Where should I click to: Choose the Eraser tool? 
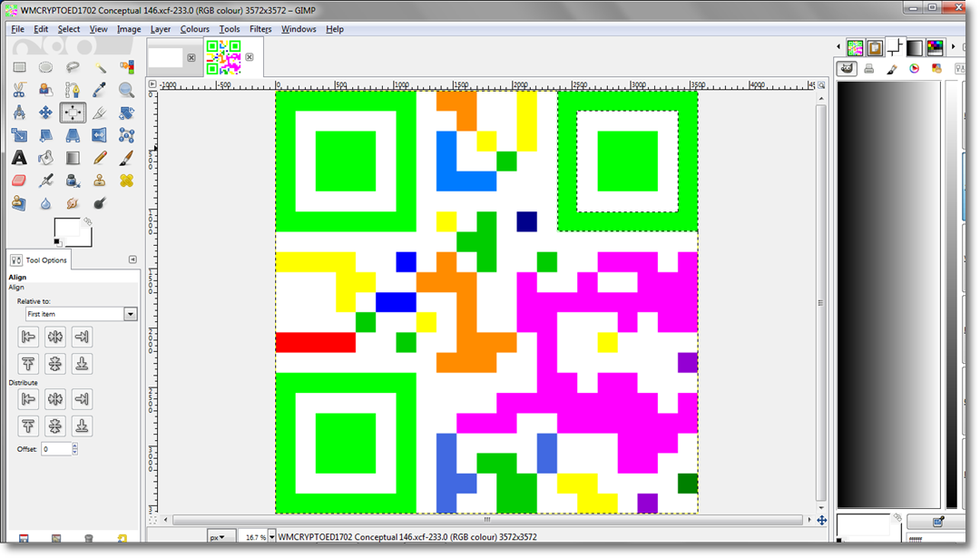click(19, 181)
